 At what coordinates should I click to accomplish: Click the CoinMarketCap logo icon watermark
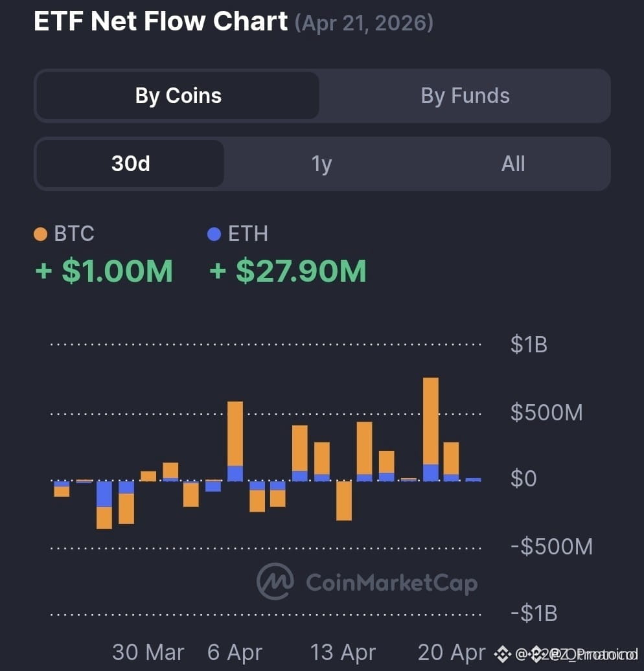(x=275, y=581)
